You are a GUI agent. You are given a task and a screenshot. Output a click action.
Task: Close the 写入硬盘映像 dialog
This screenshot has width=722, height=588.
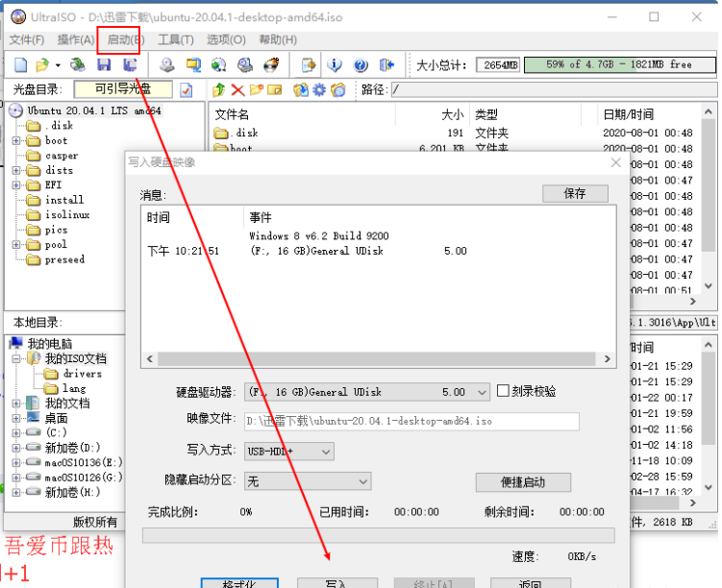tap(615, 162)
